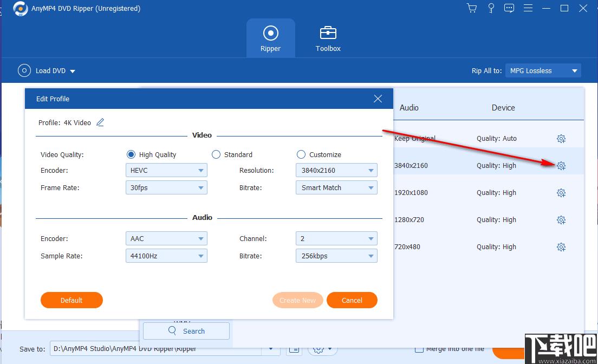Open the Frame Rate 30fps dropdown
This screenshot has height=364, width=598.
coord(166,188)
